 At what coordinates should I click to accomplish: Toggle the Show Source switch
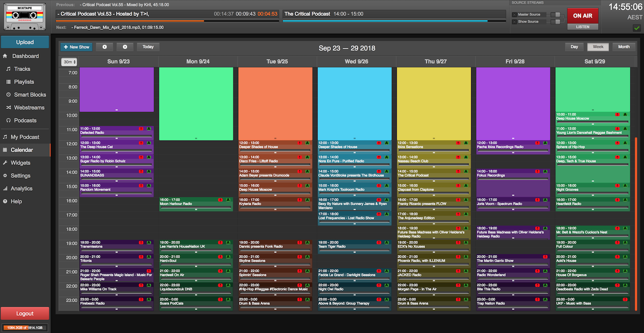tap(555, 22)
